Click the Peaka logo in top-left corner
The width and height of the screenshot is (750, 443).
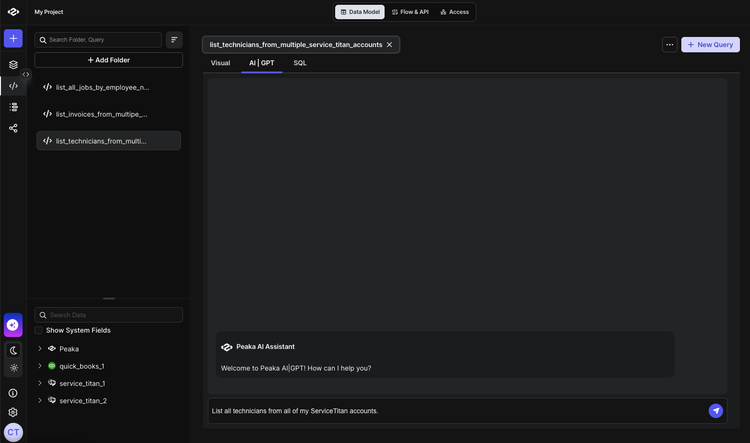coord(13,12)
